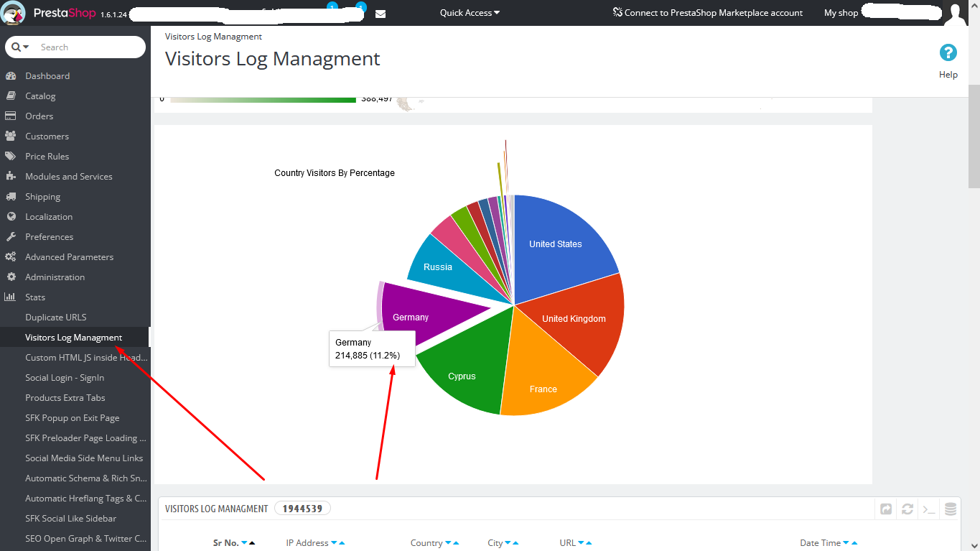Viewport: 980px width, 551px height.
Task: Click the up sort arrow beside Date Time
Action: 854,543
